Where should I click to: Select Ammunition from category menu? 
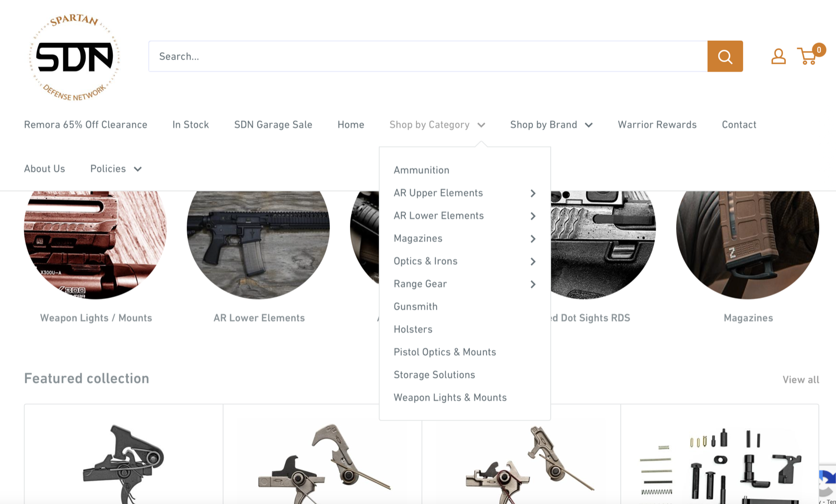pyautogui.click(x=422, y=170)
